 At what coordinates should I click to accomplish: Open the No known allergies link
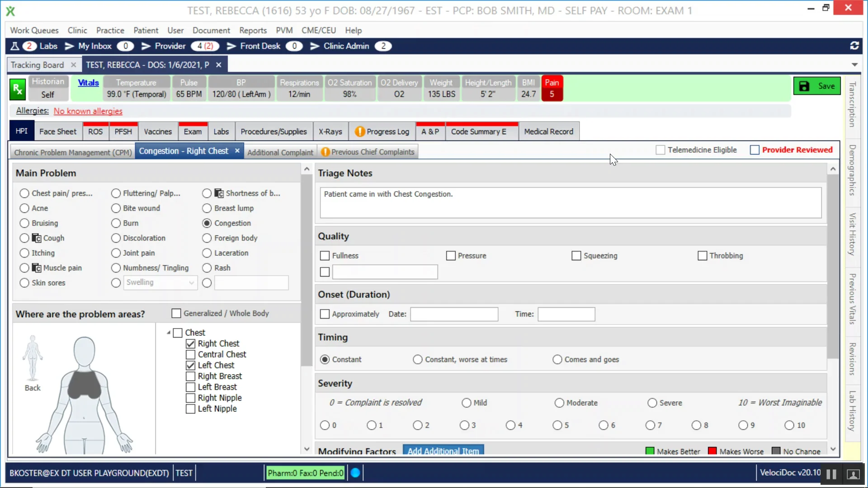click(88, 111)
